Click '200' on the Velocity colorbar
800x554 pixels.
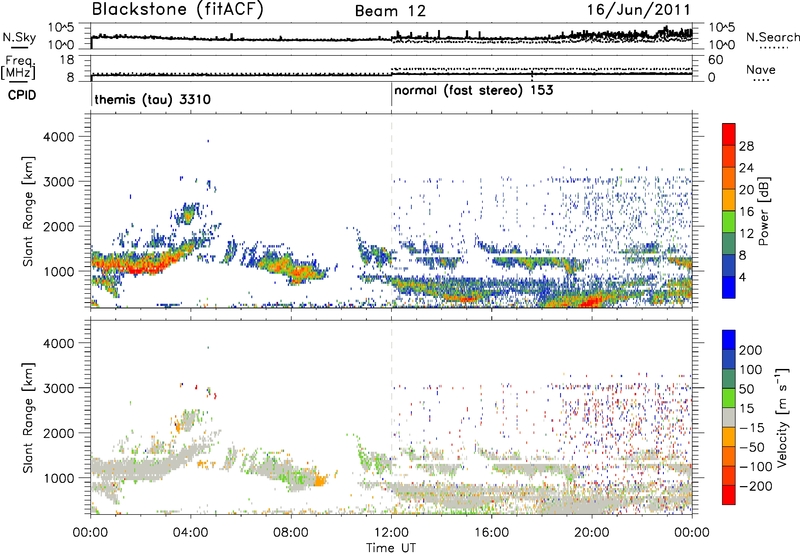751,350
